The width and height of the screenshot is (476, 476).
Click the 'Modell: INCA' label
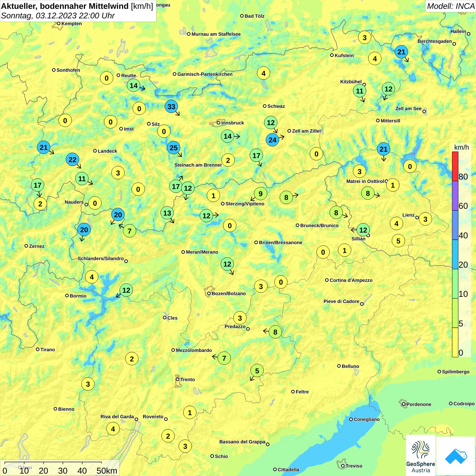pos(451,6)
